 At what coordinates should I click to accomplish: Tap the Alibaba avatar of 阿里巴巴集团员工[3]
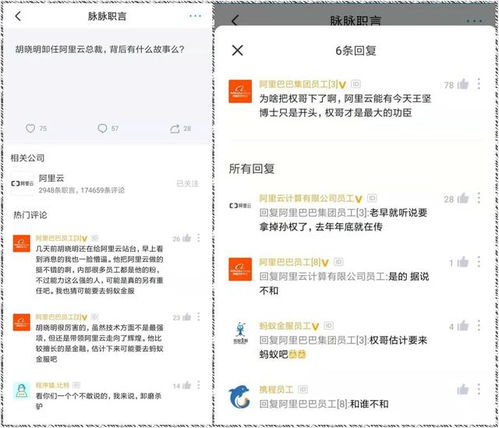tap(240, 91)
